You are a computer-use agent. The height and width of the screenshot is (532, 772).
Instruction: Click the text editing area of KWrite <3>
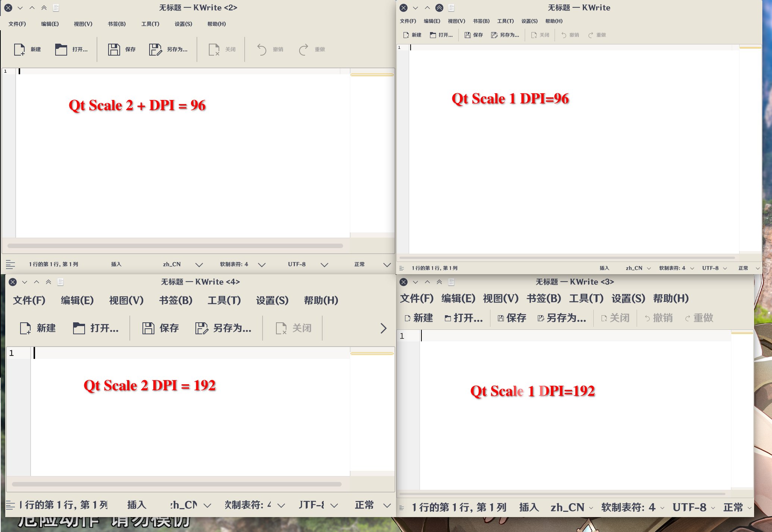[575, 410]
